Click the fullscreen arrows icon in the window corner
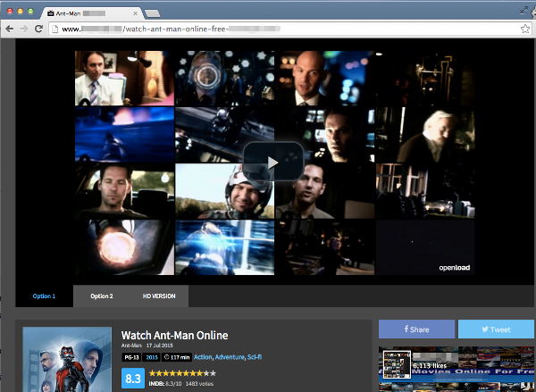536x392 pixels. (523, 11)
